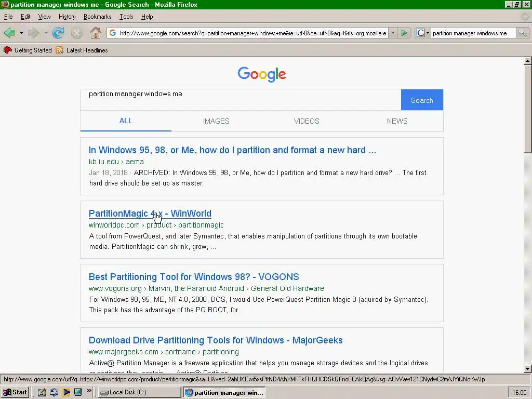Screen dimensions: 532x399
Task: Switch to the VIDEOS tab
Action: tap(307, 121)
